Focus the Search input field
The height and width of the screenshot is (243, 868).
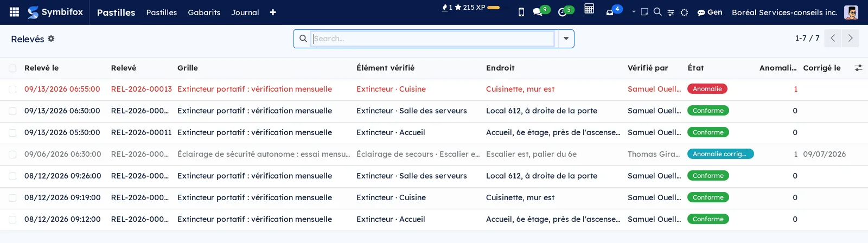pyautogui.click(x=432, y=39)
